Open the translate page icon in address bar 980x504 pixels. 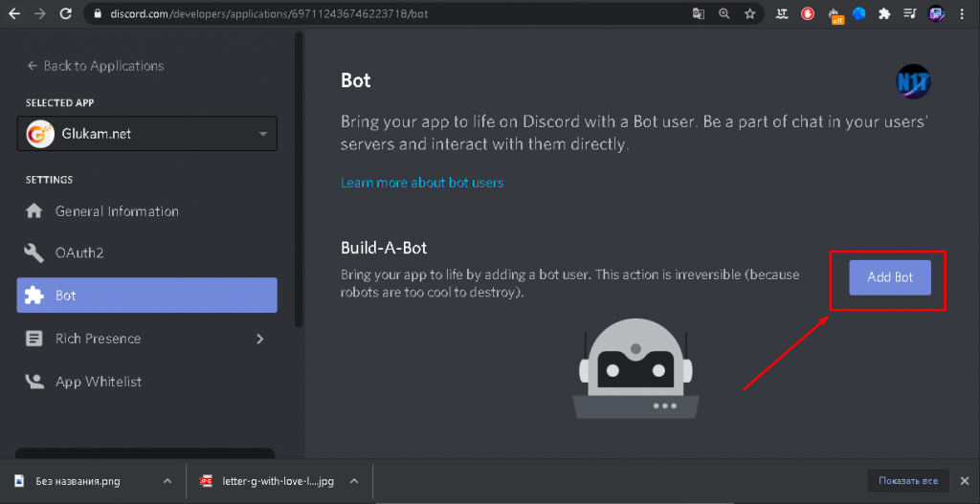(698, 13)
